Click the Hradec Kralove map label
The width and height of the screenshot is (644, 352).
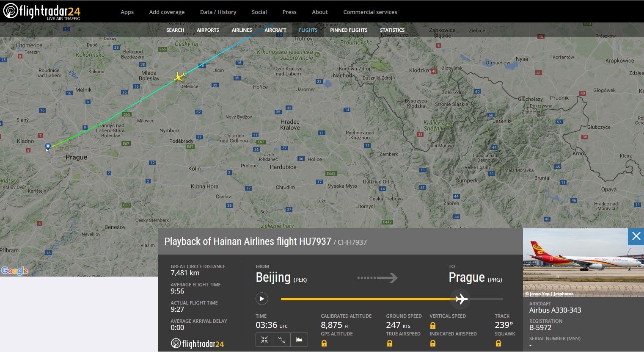290,125
